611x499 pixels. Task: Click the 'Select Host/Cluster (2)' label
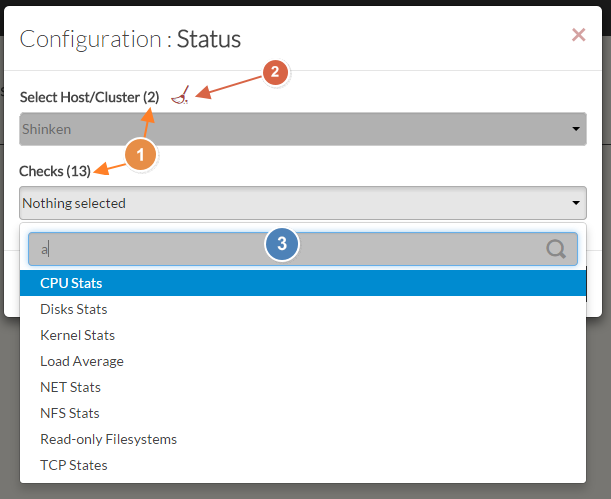tap(89, 97)
